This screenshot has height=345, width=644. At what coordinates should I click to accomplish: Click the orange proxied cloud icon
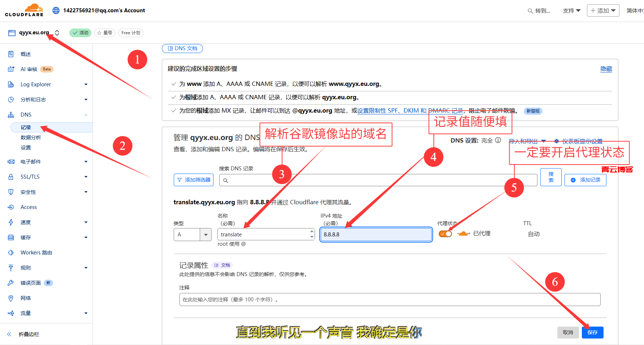point(463,234)
